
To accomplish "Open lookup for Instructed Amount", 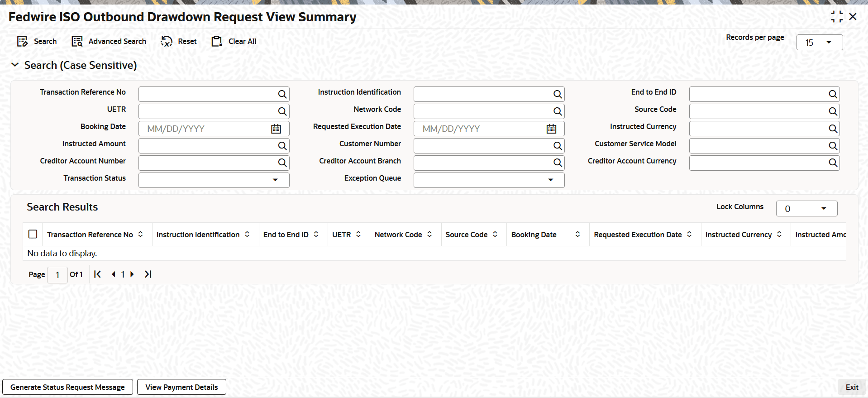I will (282, 146).
